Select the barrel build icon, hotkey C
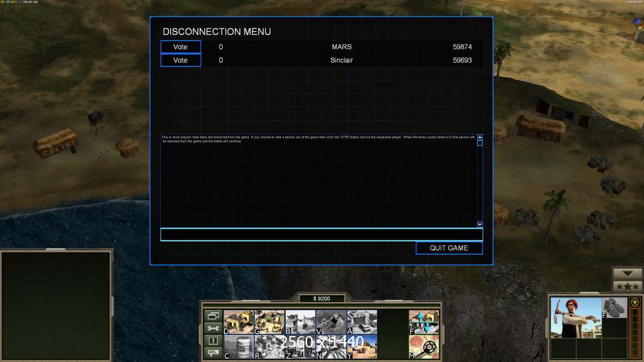 point(239,347)
